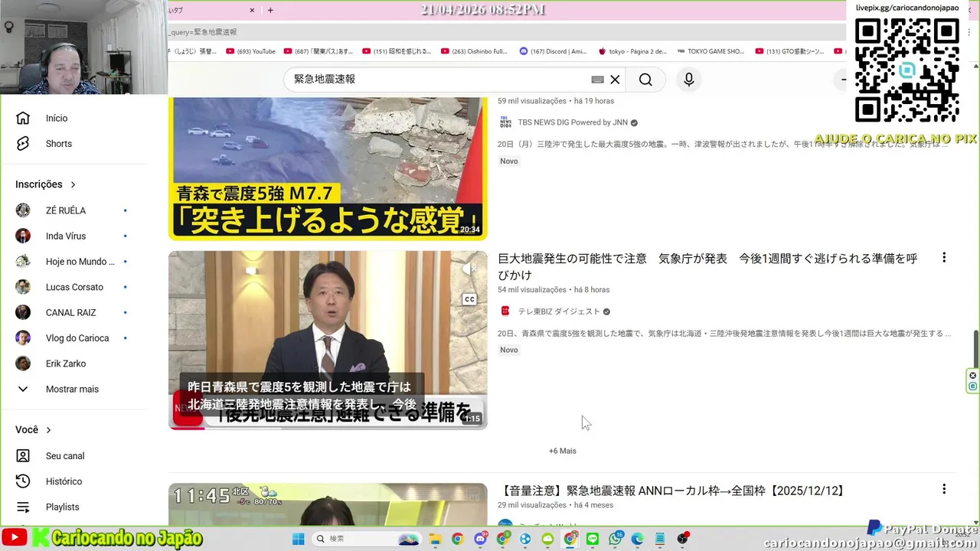The height and width of the screenshot is (551, 980).
Task: Click the browser address bar query text
Action: (x=204, y=32)
